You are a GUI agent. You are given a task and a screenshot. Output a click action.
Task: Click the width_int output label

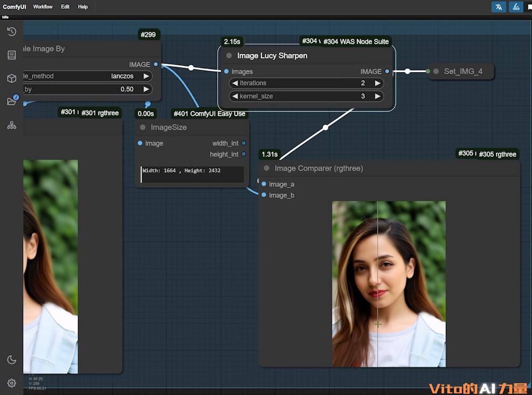225,143
